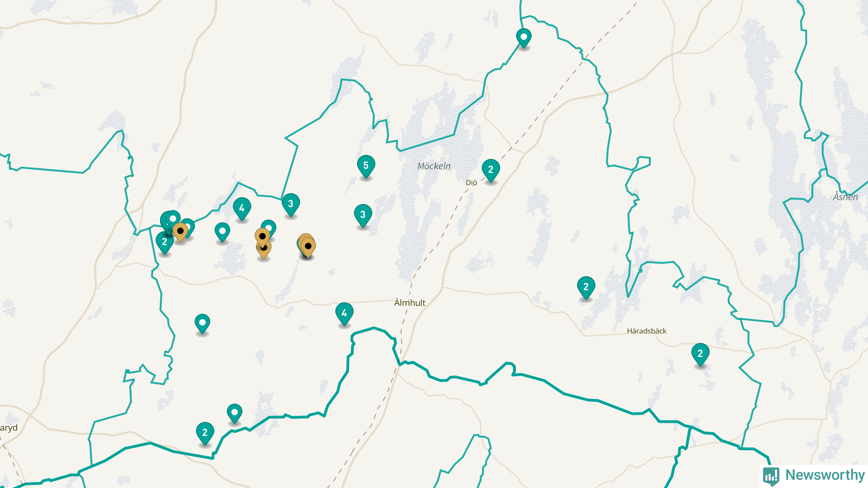Click the cluster marker 4 on northern border
The image size is (868, 488).
(242, 208)
